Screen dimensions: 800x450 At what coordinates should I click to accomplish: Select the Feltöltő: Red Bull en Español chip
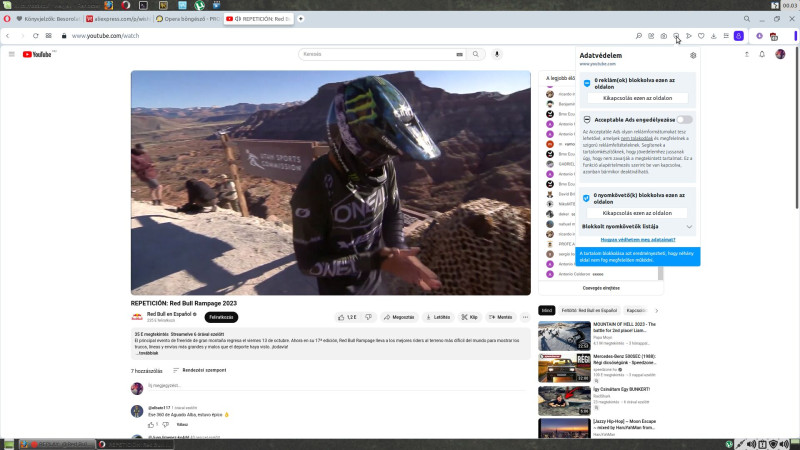coord(589,311)
